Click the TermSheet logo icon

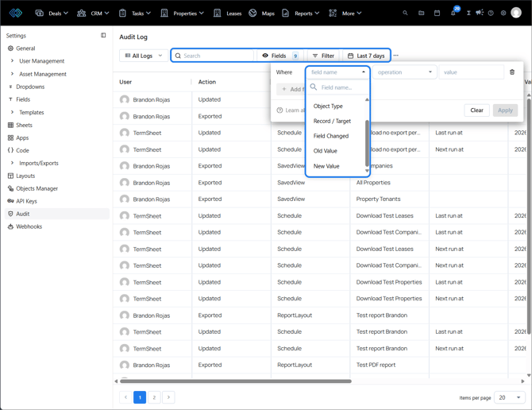[x=16, y=14]
